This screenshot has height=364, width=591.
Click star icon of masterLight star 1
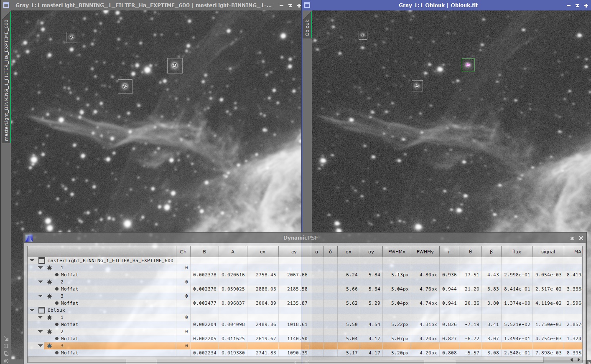49,268
